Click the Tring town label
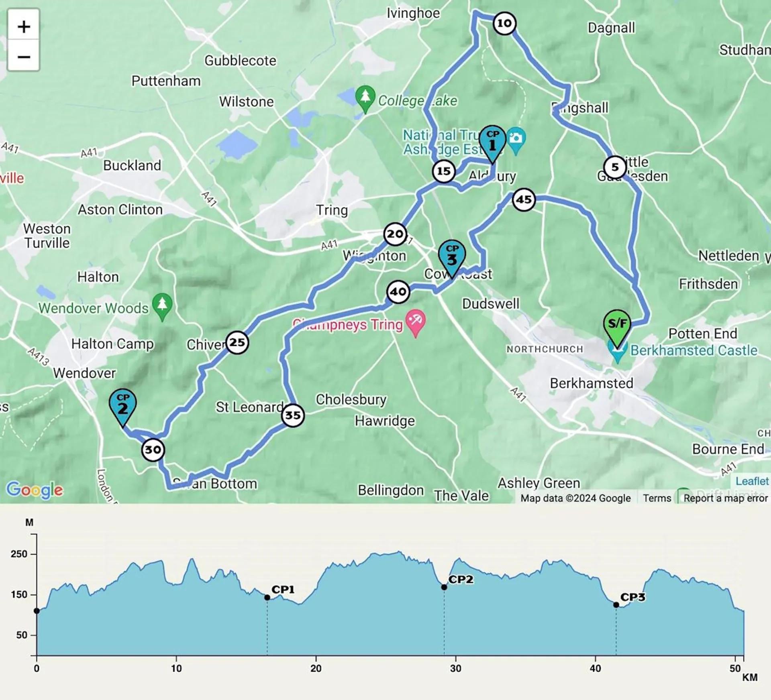 pyautogui.click(x=332, y=210)
